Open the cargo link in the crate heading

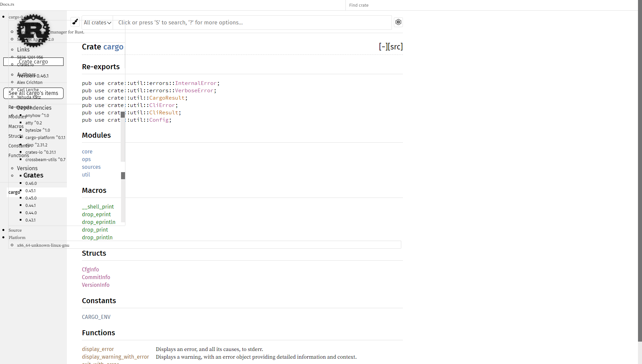point(113,47)
